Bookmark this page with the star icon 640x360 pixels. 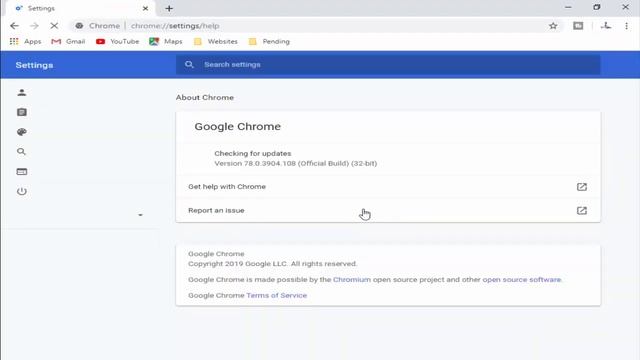coord(553,26)
